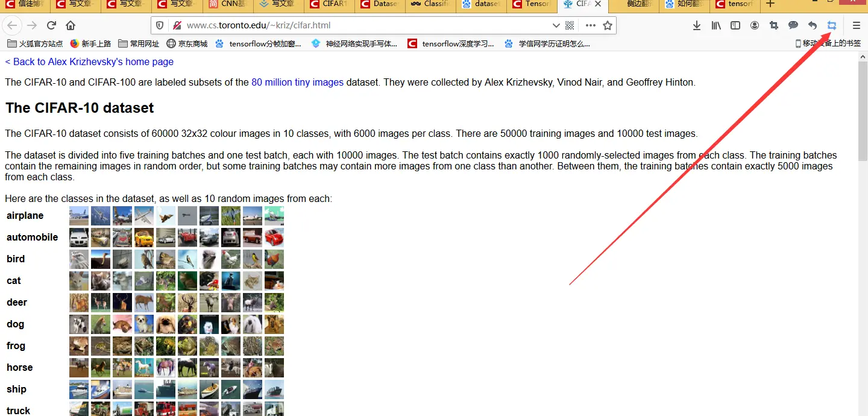
Task: Click first frog sample image
Action: tap(79, 346)
